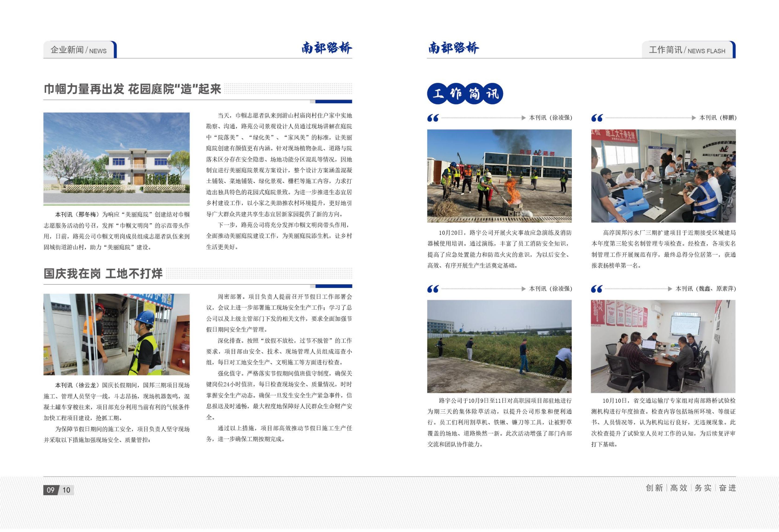Click the quotation mark icon beside 本刊讯（柳鹏）
The image size is (779, 532).
[x=597, y=118]
